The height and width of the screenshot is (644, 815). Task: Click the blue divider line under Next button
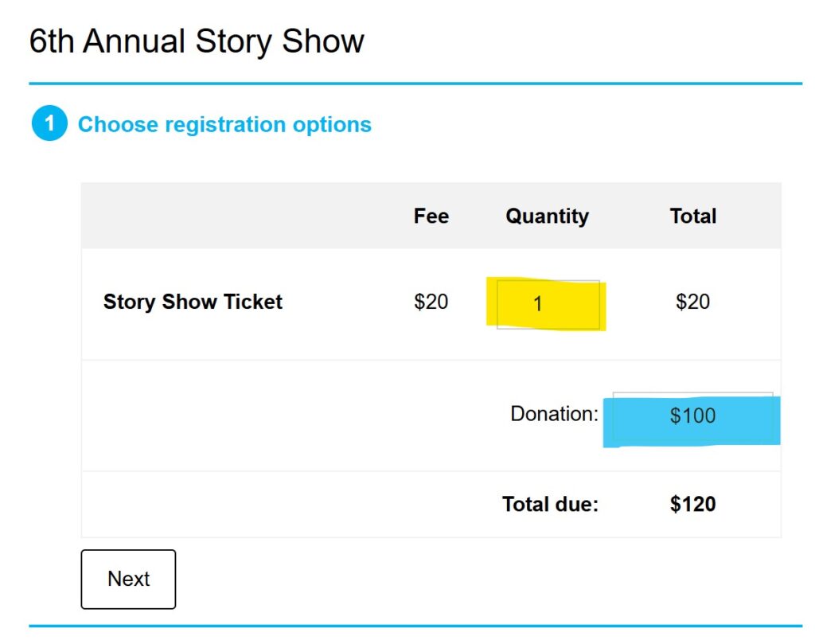(415, 626)
